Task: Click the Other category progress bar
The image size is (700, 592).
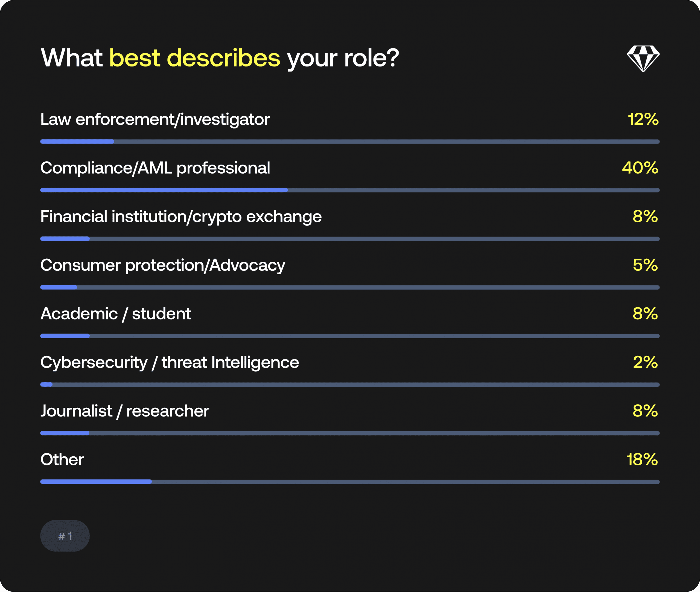Action: (350, 482)
